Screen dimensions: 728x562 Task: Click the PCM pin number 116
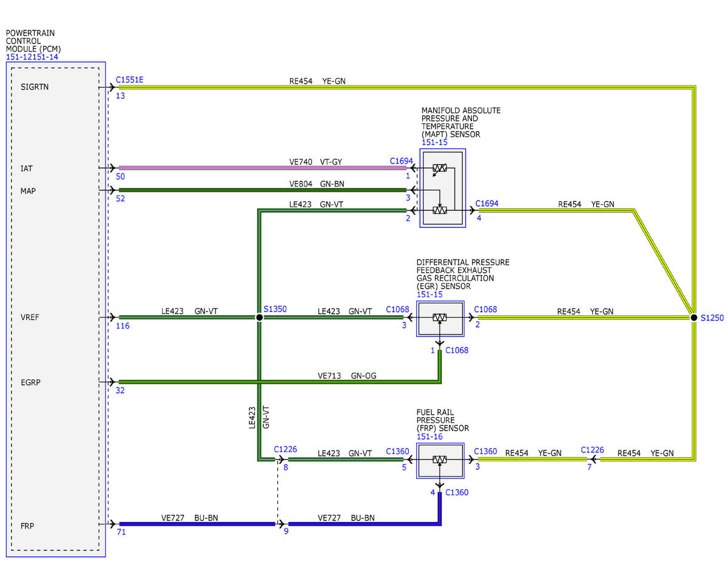coord(123,326)
